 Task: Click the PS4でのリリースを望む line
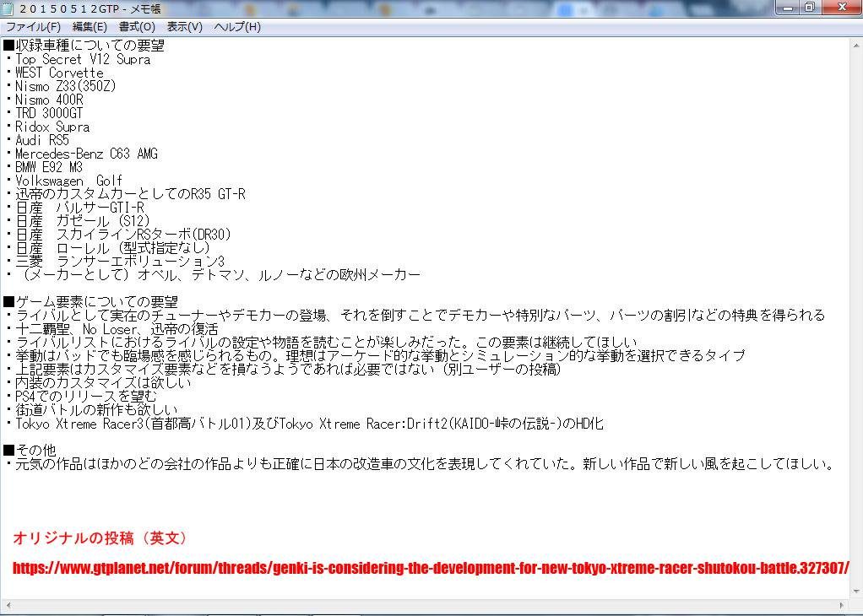tap(86, 396)
